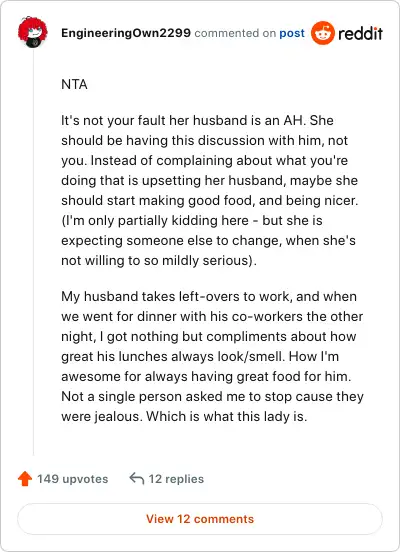The height and width of the screenshot is (552, 400).
Task: Click the line starting 'It's not your fault'
Action: (197, 120)
